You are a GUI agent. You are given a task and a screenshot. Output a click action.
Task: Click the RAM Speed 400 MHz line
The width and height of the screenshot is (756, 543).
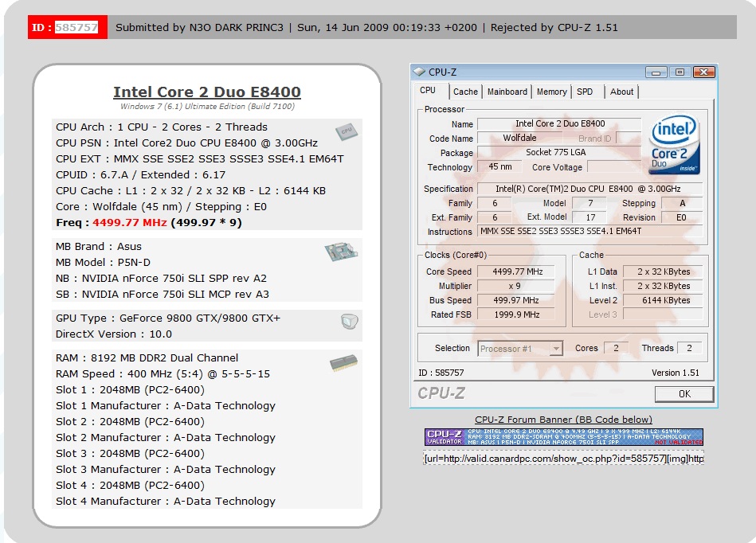click(163, 374)
